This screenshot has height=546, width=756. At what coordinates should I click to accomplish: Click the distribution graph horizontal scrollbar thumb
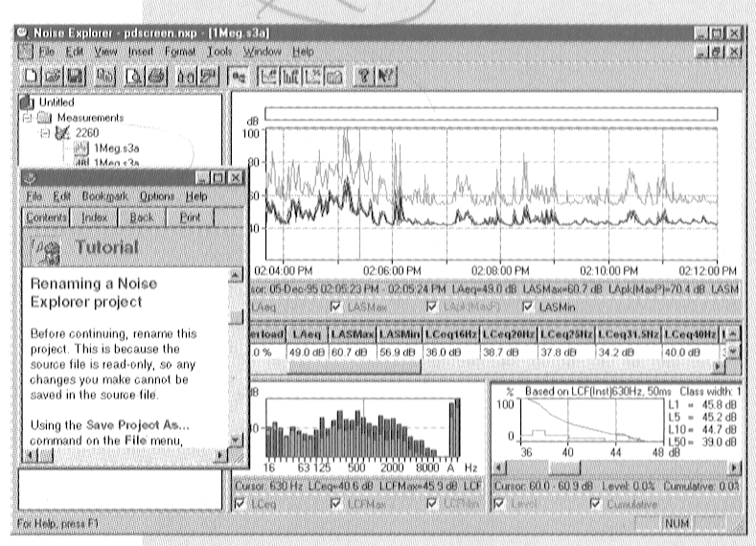point(564,467)
